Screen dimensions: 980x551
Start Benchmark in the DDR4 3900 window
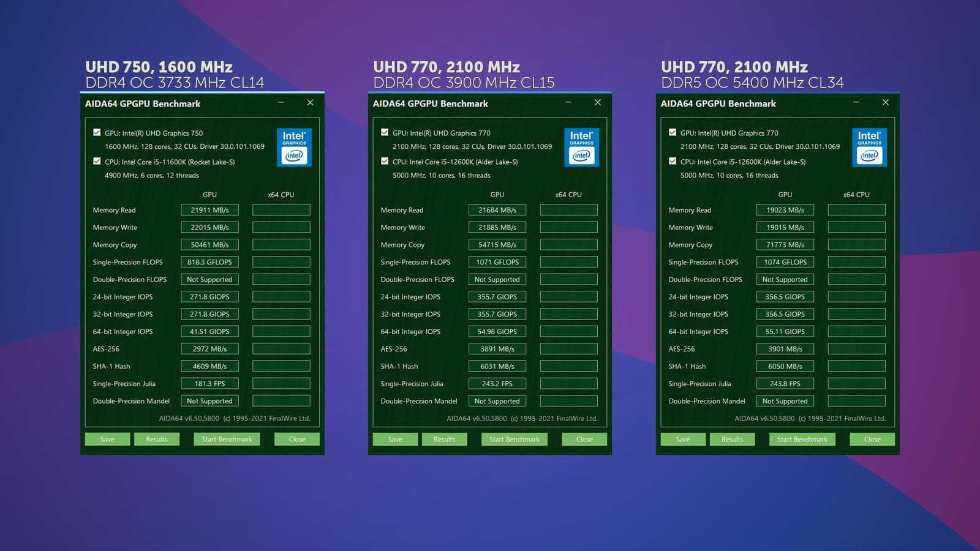pyautogui.click(x=514, y=439)
